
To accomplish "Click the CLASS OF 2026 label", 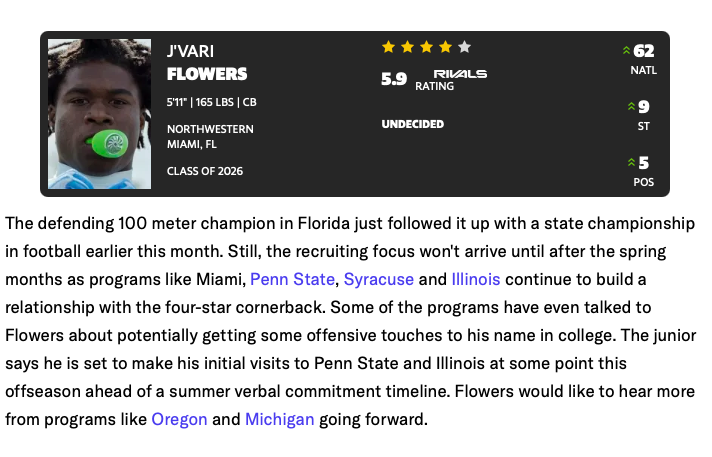I will pyautogui.click(x=204, y=171).
